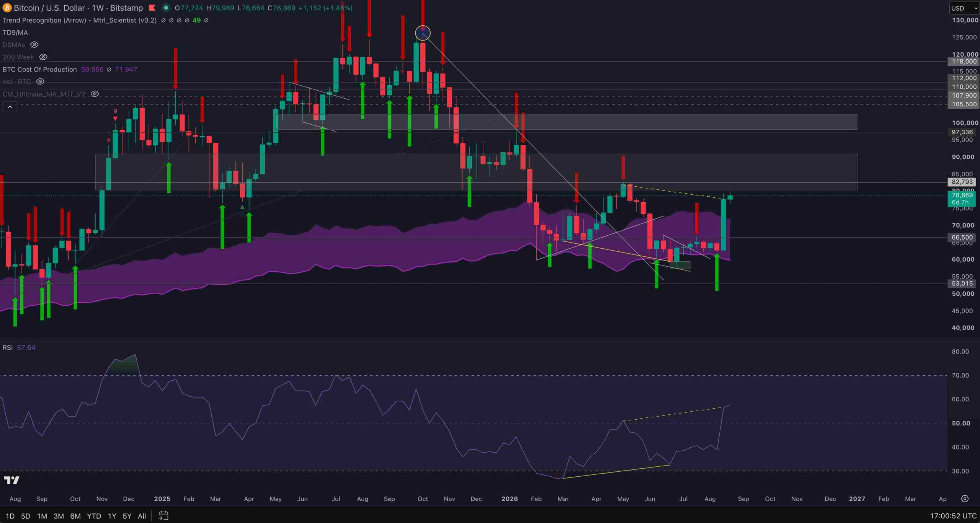This screenshot has height=523, width=980.
Task: Click the green 49 Trend Precognition value
Action: (196, 20)
